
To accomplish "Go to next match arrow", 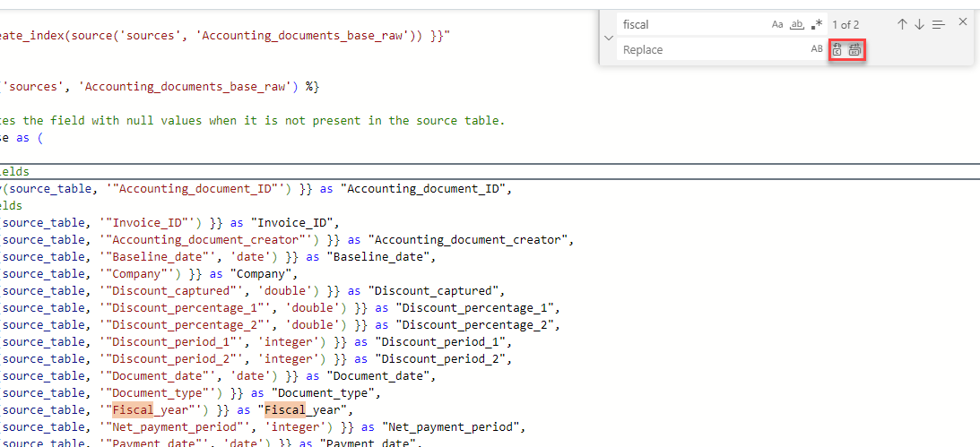I will point(919,24).
